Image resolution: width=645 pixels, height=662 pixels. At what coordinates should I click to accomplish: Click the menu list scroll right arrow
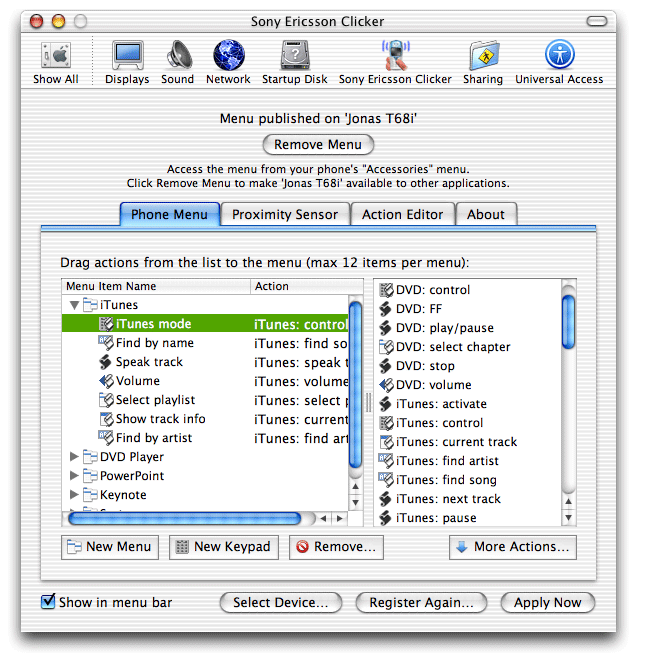click(x=340, y=518)
